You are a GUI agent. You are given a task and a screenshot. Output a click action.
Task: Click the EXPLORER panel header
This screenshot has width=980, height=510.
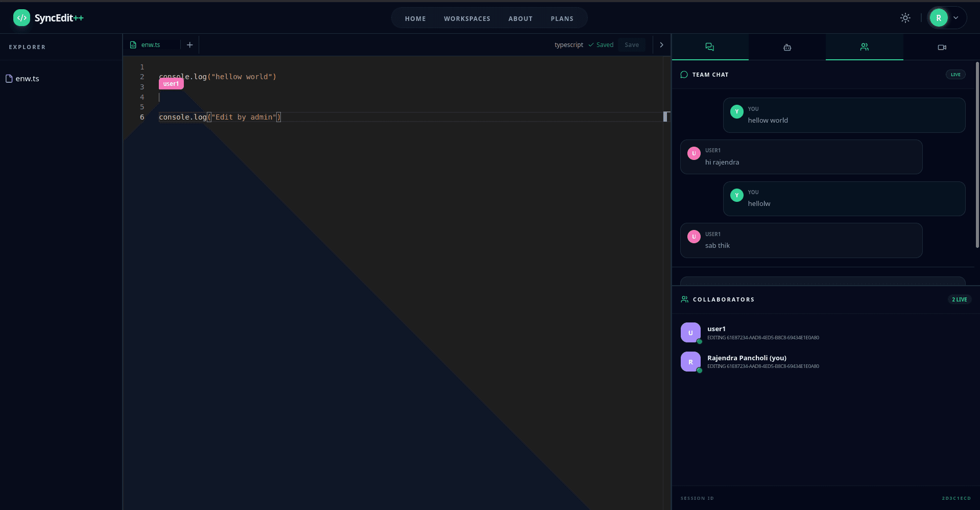[x=27, y=47]
